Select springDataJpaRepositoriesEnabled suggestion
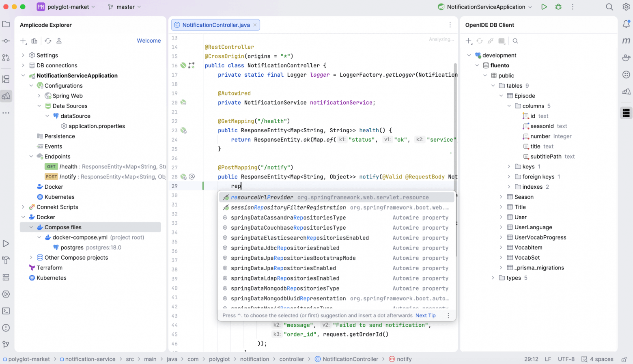This screenshot has height=364, width=633. click(336, 268)
